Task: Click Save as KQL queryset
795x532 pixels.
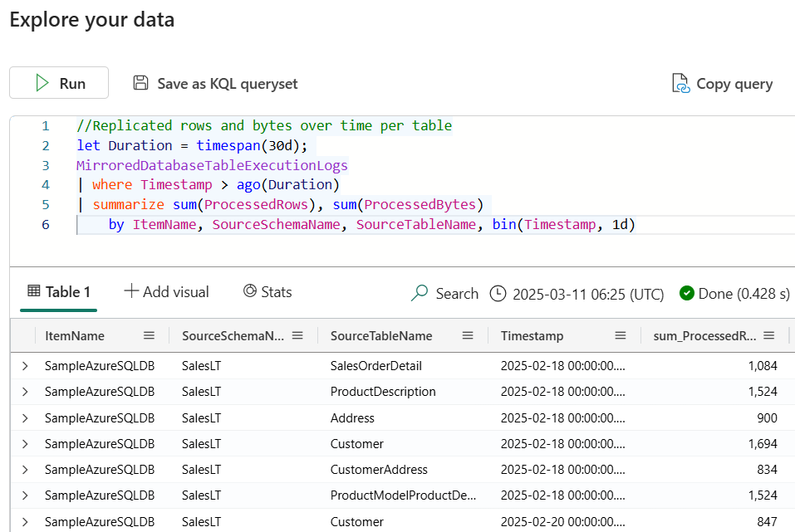Action: coord(215,83)
